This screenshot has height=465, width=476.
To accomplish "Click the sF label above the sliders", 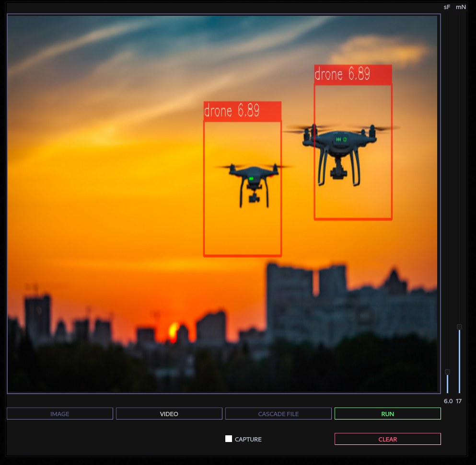I will pyautogui.click(x=447, y=7).
